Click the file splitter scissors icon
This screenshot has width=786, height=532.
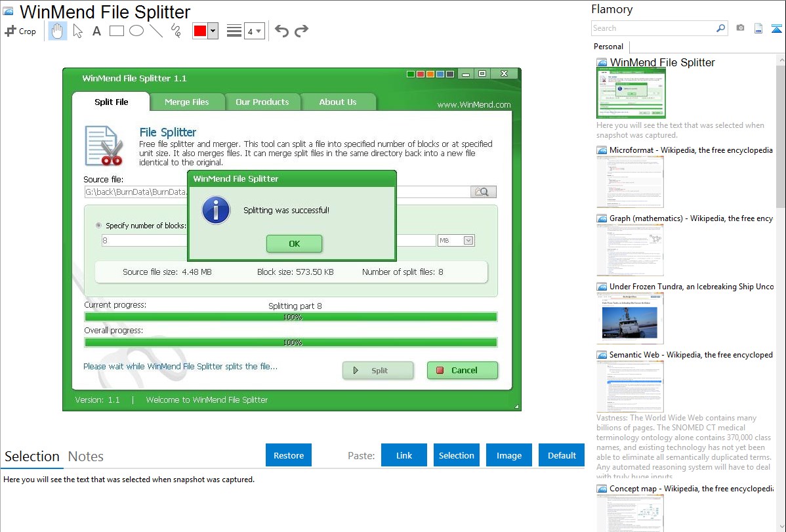pos(104,146)
